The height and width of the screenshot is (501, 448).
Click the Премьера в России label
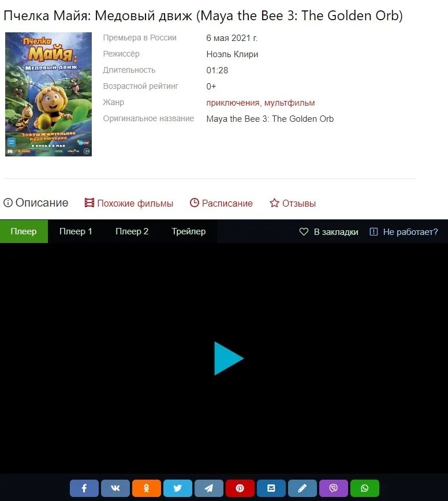[140, 38]
